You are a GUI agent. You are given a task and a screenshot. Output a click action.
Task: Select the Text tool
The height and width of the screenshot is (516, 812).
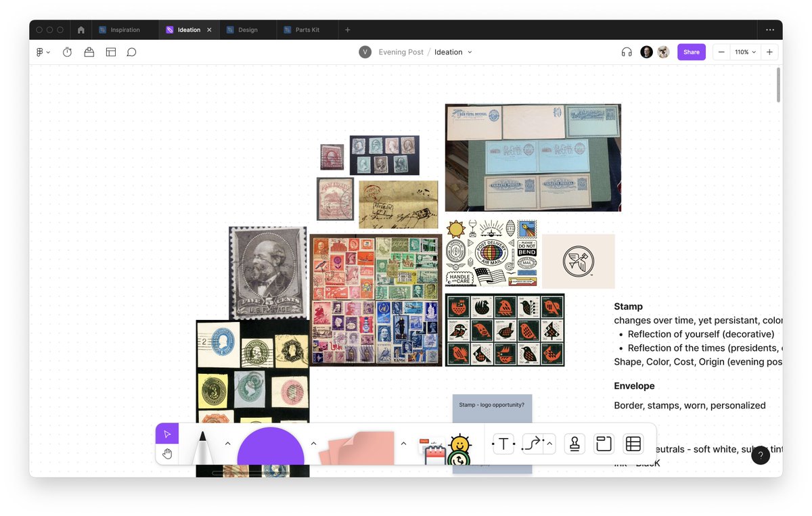(x=503, y=444)
